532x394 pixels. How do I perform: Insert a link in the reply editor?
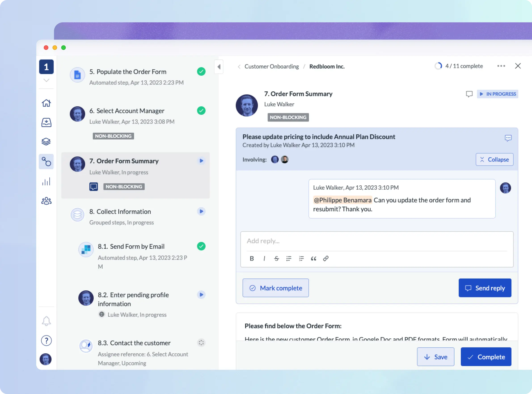click(x=326, y=258)
